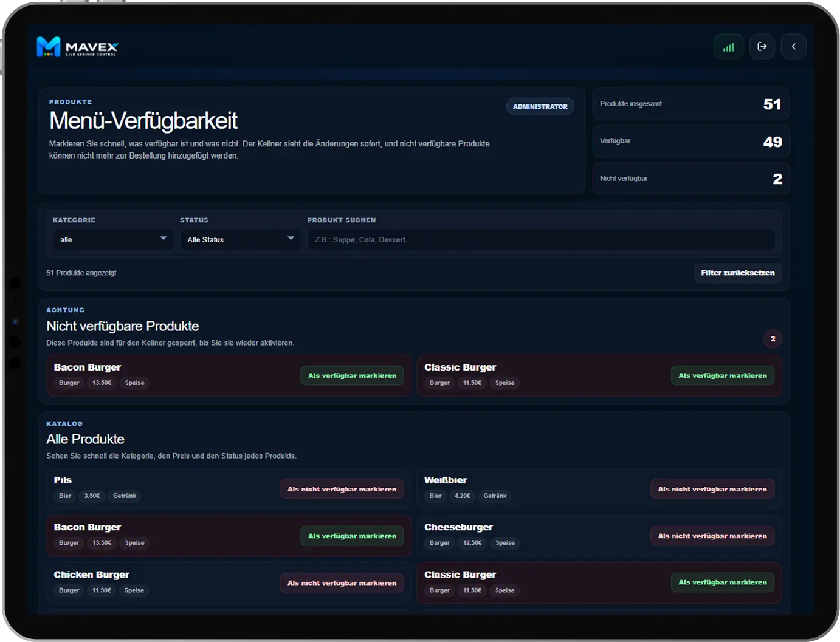Click the unavailable count badge showing 2
Screen dimensions: 840x642
point(773,339)
